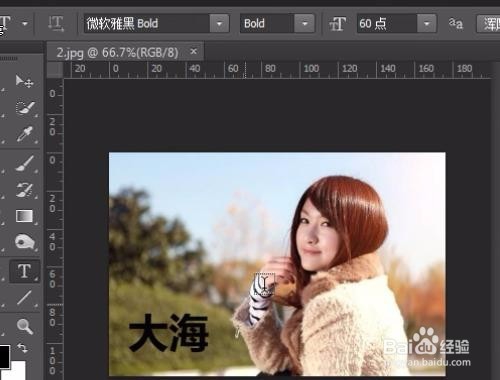Expand the font style dropdown arrow

304,24
